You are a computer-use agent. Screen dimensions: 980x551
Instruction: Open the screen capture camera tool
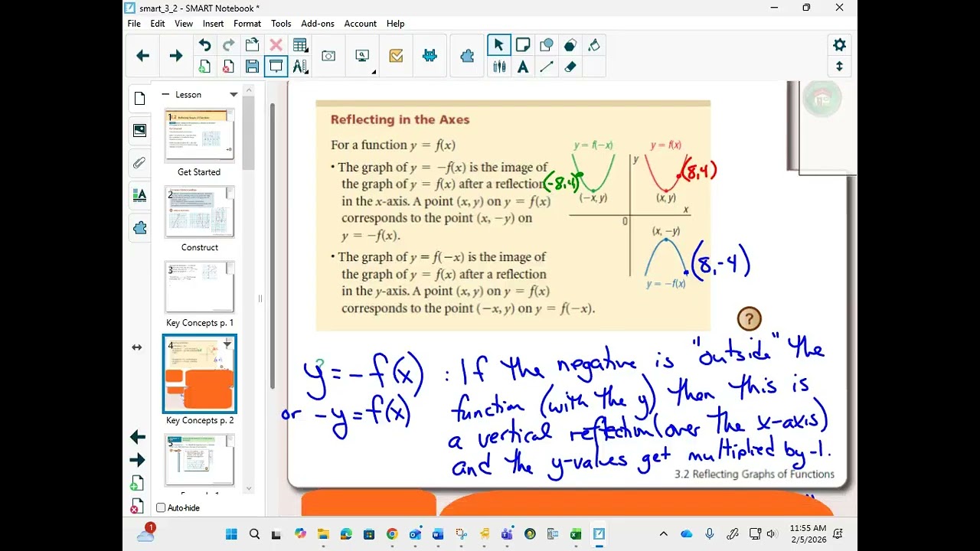pyautogui.click(x=328, y=56)
